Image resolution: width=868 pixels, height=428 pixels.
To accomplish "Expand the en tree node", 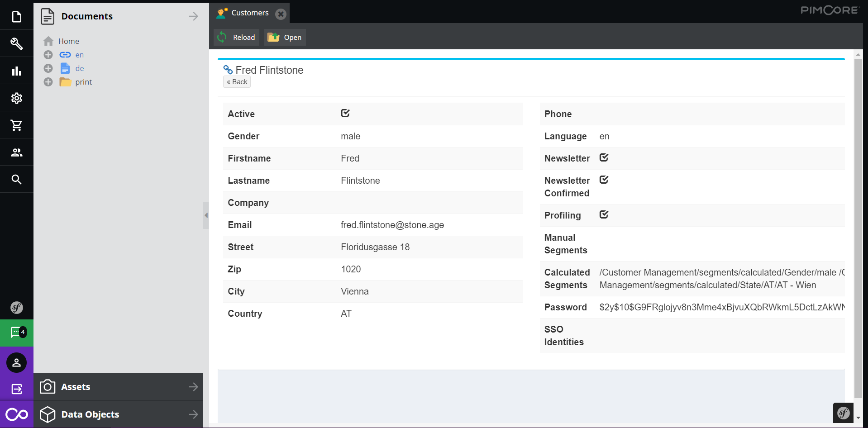I will 48,55.
